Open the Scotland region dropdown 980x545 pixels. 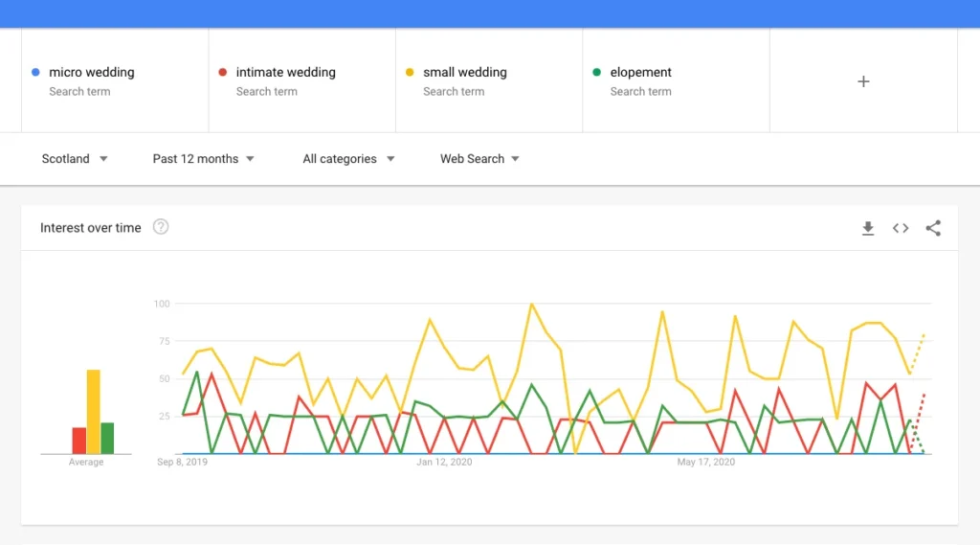point(75,159)
